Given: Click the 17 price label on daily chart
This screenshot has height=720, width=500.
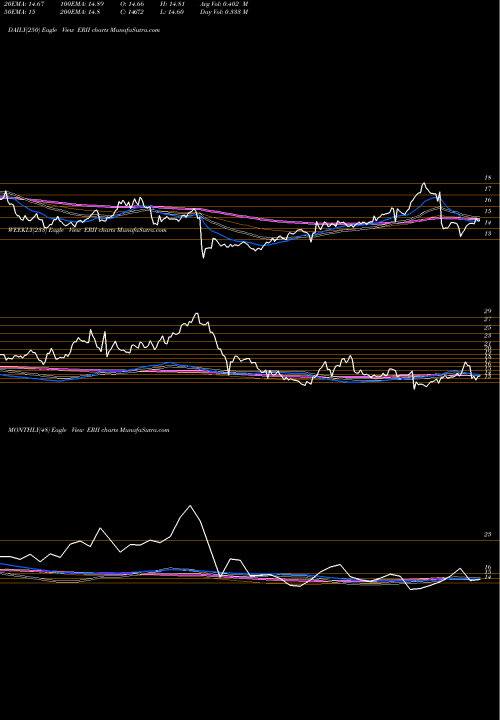Looking at the screenshot, I should (x=488, y=189).
